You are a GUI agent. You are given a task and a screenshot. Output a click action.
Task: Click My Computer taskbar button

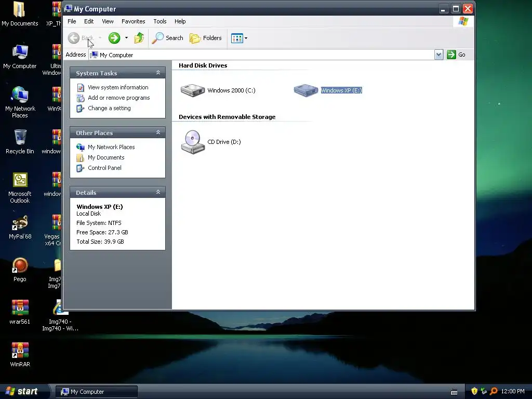pos(97,392)
